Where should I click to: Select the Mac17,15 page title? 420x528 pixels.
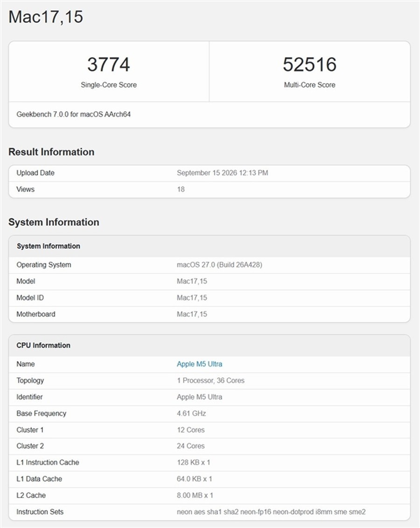(x=46, y=17)
